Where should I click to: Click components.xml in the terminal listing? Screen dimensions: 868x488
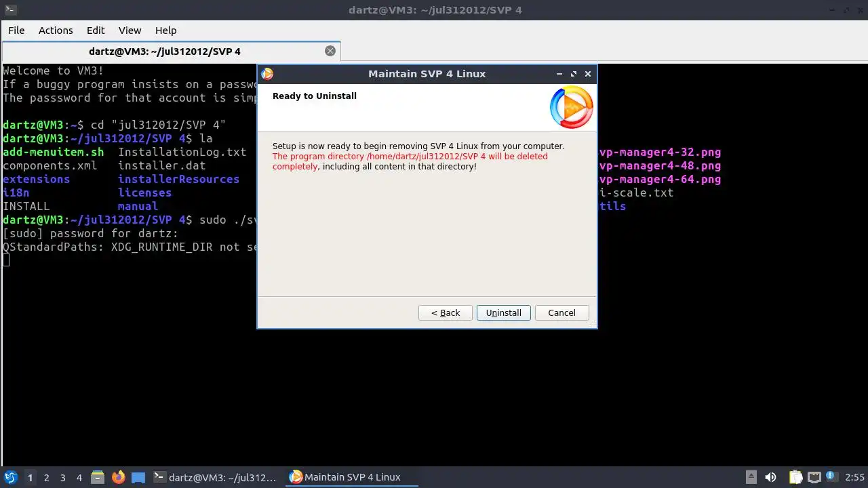[x=50, y=165]
